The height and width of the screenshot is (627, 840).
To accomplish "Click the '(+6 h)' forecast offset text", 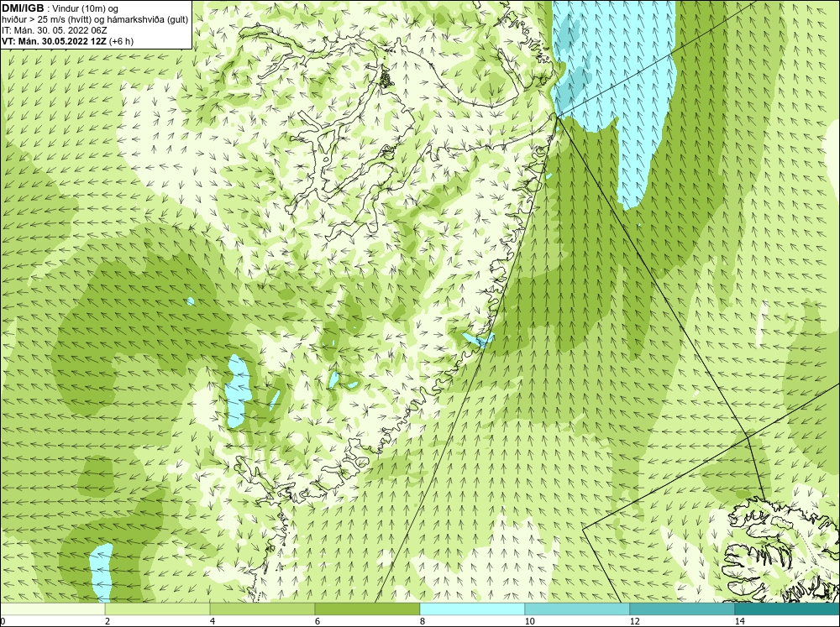I will [x=122, y=41].
